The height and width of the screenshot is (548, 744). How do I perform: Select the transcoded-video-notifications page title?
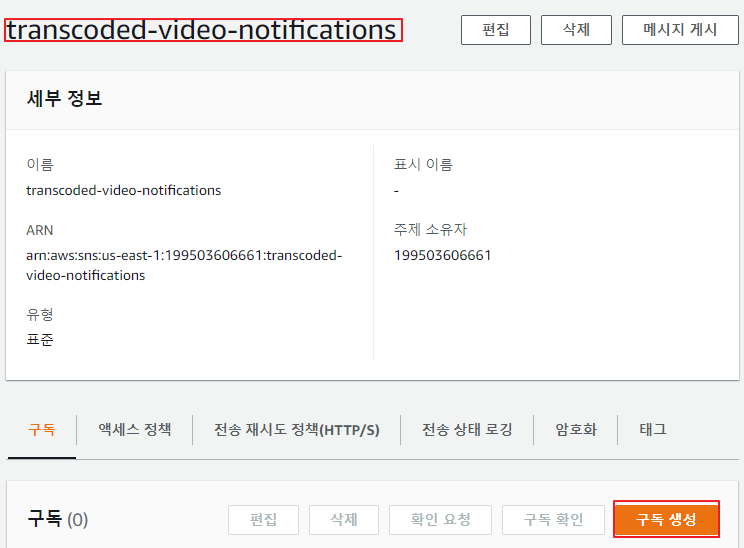point(202,30)
